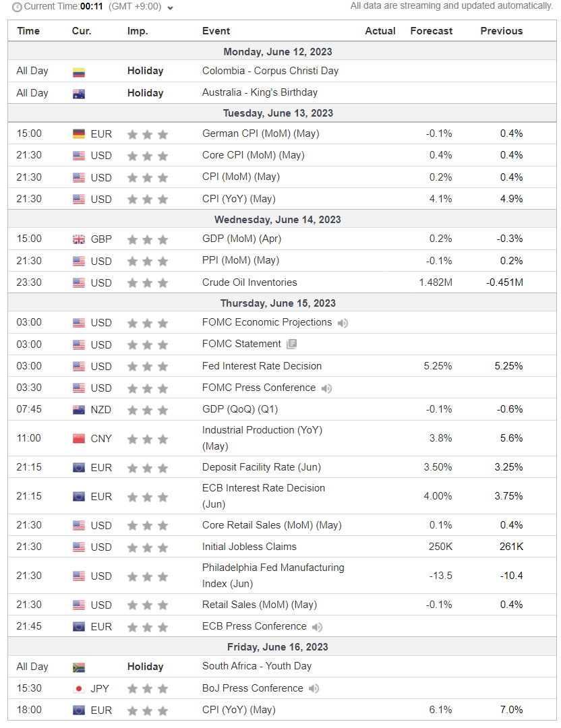Click document icon next to FOMC Statement
Screen dimensions: 561x728
coord(292,344)
